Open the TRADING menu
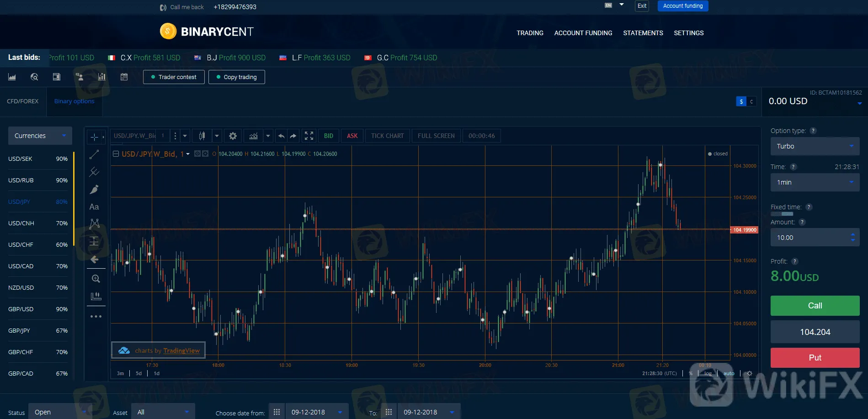The image size is (868, 419). 530,33
